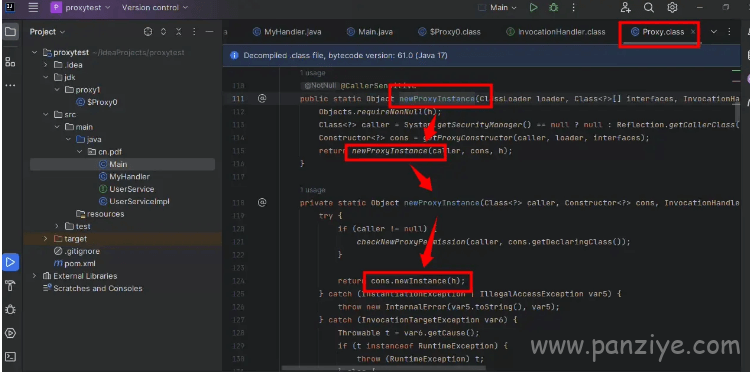750x372 pixels.
Task: Open the Project view dropdown
Action: 47,32
